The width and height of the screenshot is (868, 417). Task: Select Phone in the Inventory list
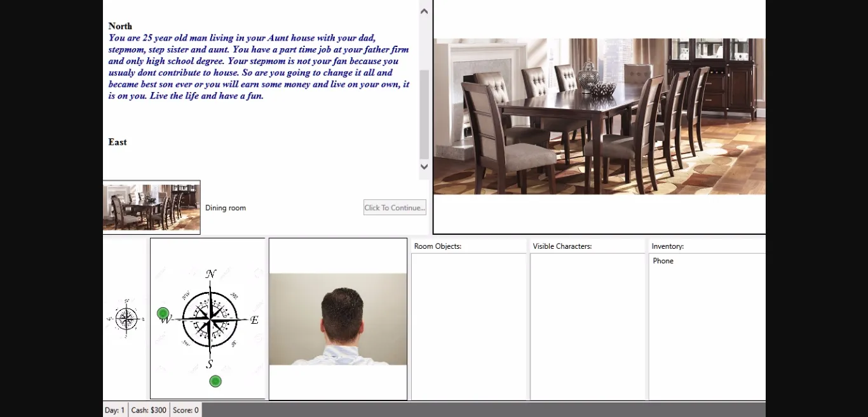(x=663, y=261)
